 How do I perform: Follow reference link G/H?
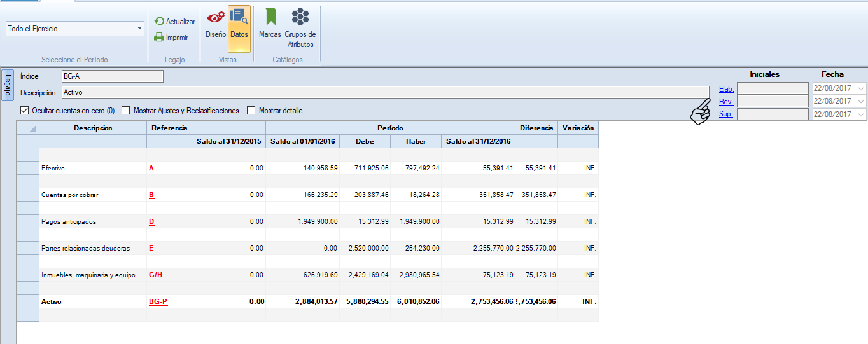156,275
